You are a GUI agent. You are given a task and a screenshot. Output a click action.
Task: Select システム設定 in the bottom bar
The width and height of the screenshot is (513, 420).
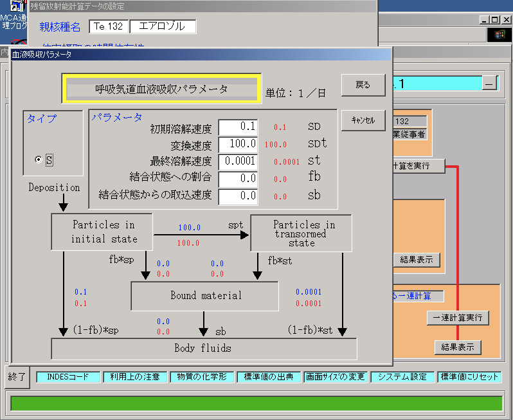[x=402, y=377]
